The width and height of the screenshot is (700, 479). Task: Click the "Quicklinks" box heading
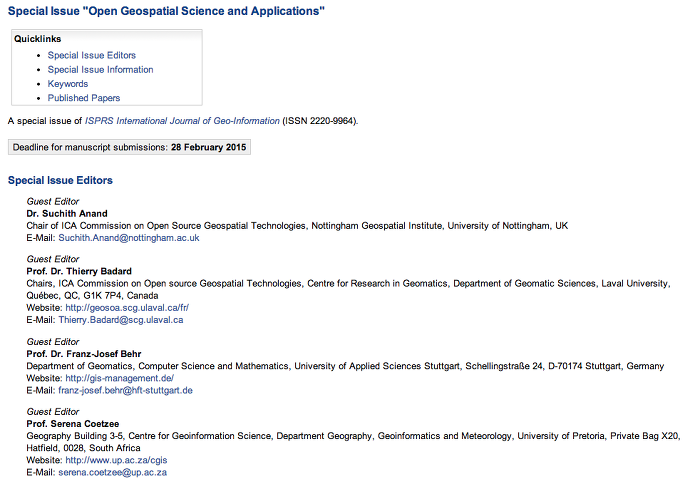[x=38, y=39]
